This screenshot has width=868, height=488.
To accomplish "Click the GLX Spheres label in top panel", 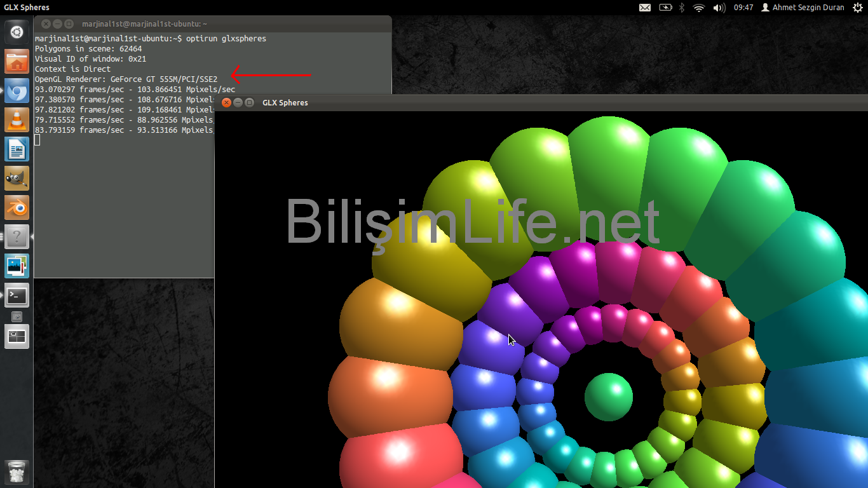I will pos(27,8).
